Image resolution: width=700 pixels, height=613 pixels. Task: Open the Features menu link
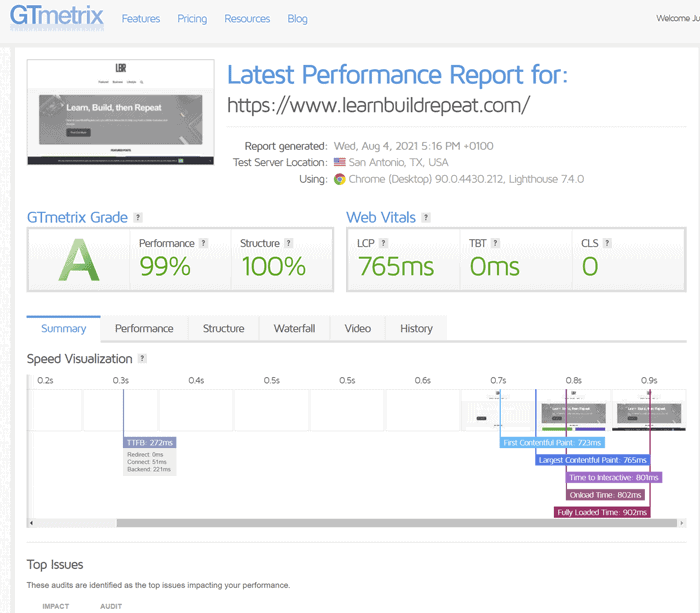141,19
